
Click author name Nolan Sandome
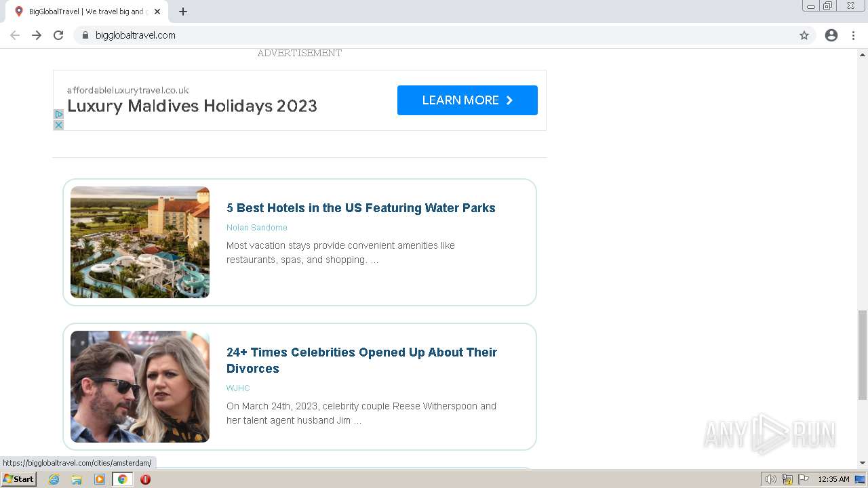(257, 228)
